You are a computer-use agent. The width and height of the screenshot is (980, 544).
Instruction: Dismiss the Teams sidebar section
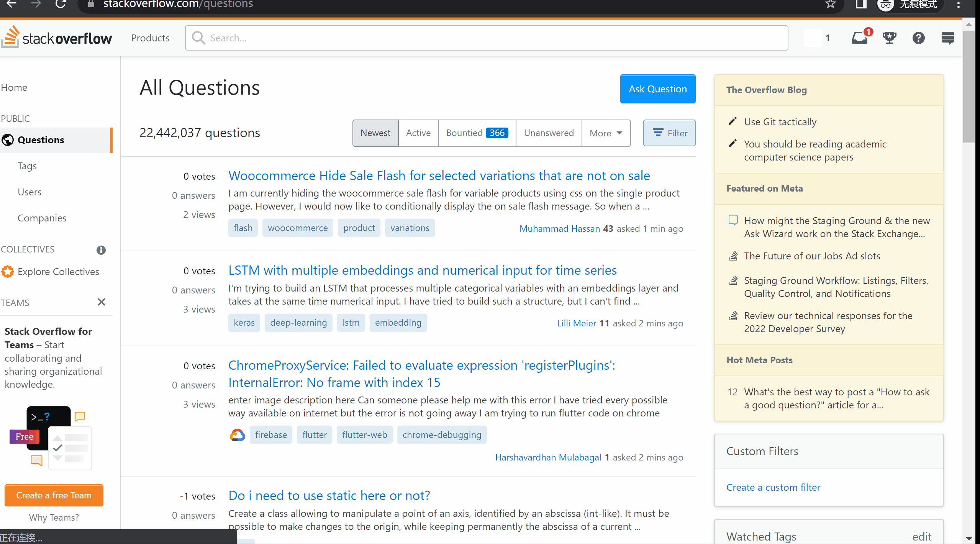(101, 302)
